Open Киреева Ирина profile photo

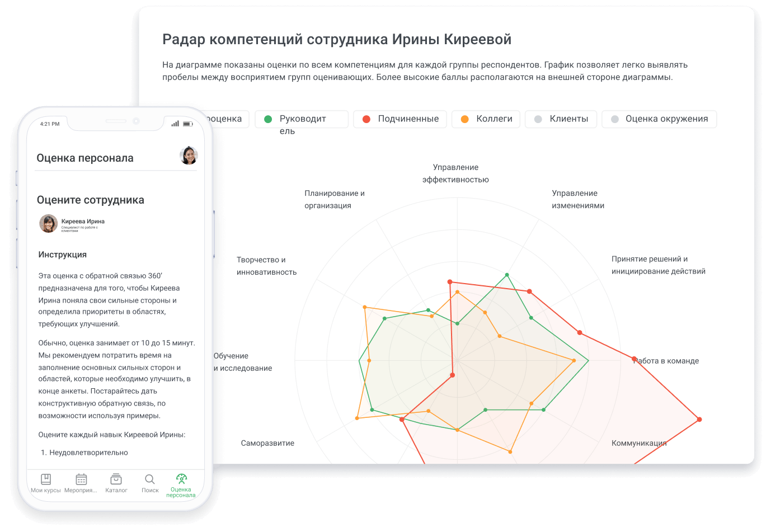(48, 223)
